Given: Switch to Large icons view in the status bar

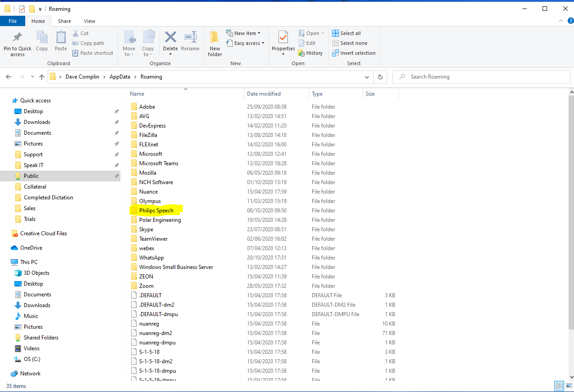Looking at the screenshot, I should coord(569,386).
